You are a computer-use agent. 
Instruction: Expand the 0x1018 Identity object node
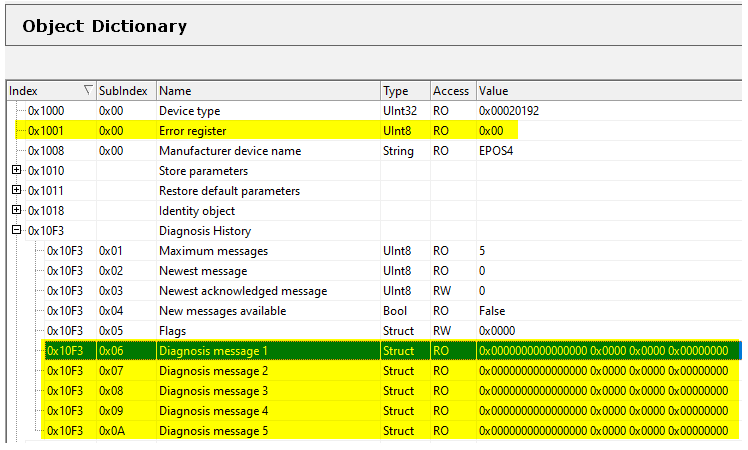pyautogui.click(x=17, y=210)
